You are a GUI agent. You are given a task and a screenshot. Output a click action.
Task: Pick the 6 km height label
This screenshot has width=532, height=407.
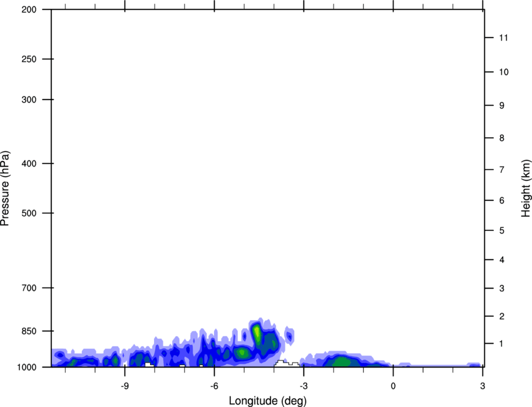[x=502, y=200]
